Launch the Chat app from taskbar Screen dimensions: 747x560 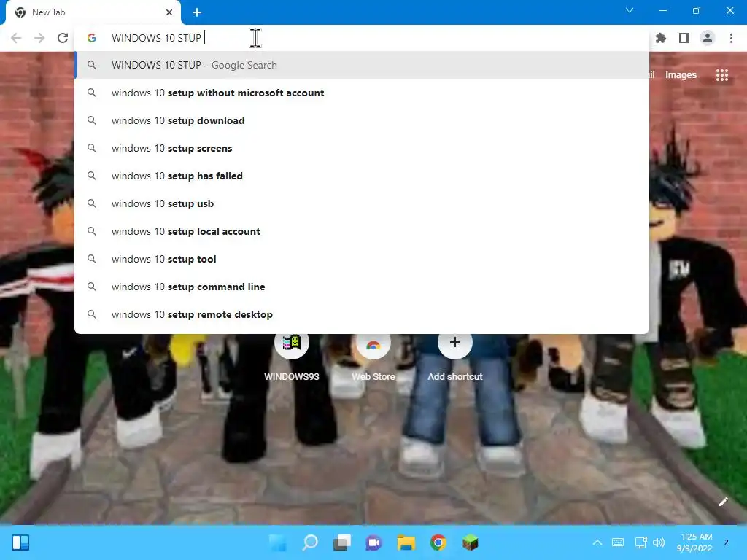[374, 542]
